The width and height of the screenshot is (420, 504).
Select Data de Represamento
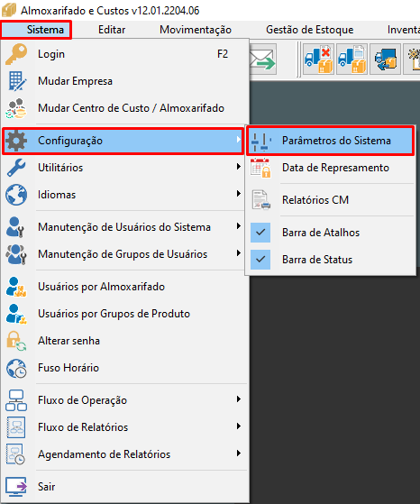[x=331, y=168]
